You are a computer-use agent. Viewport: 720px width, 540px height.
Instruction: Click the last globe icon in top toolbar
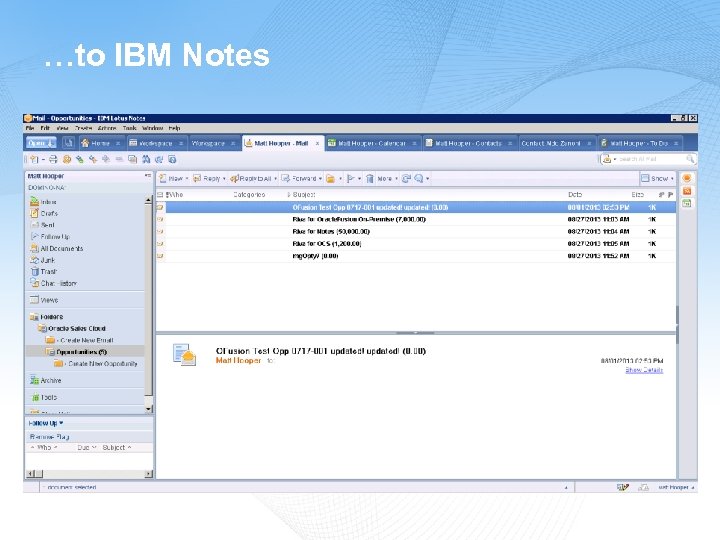pos(172,159)
